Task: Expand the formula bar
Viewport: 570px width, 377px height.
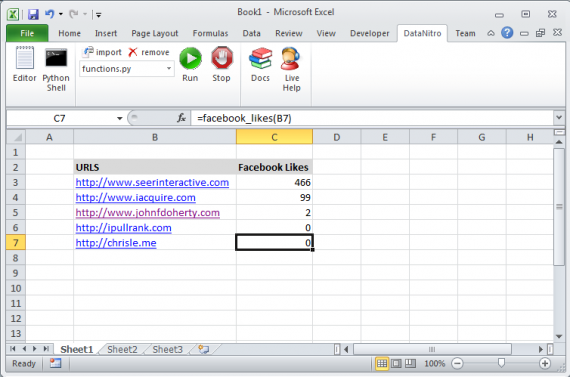Action: point(559,117)
